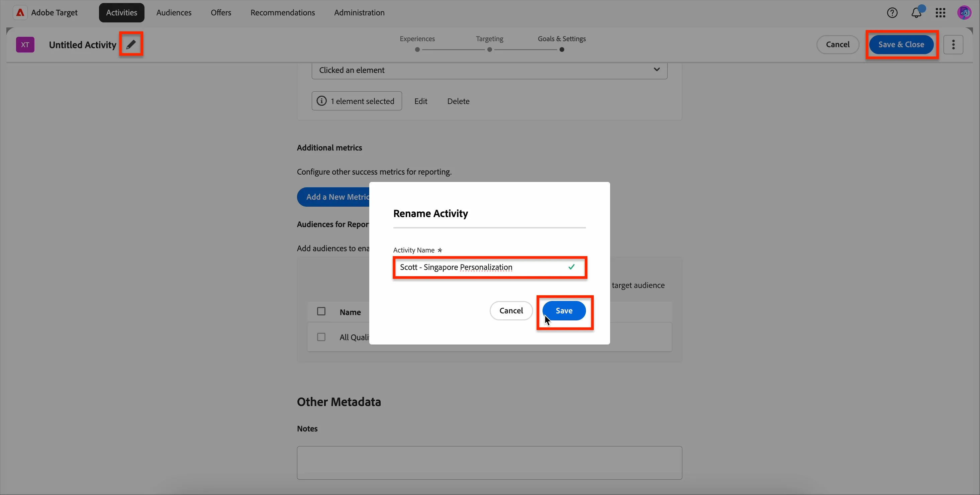The width and height of the screenshot is (980, 495).
Task: Tick the All Qualified row checkbox
Action: tap(321, 337)
